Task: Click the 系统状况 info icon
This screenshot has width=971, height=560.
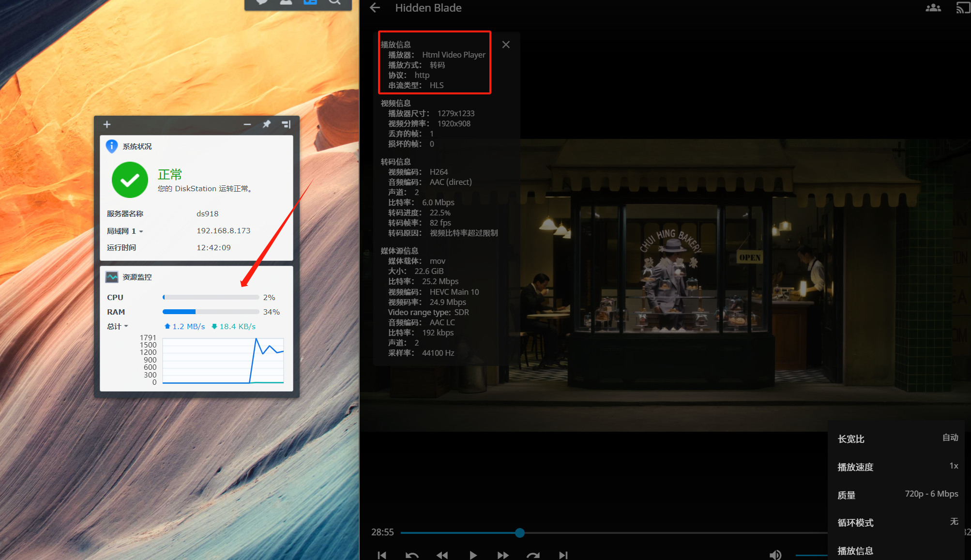Action: [112, 146]
